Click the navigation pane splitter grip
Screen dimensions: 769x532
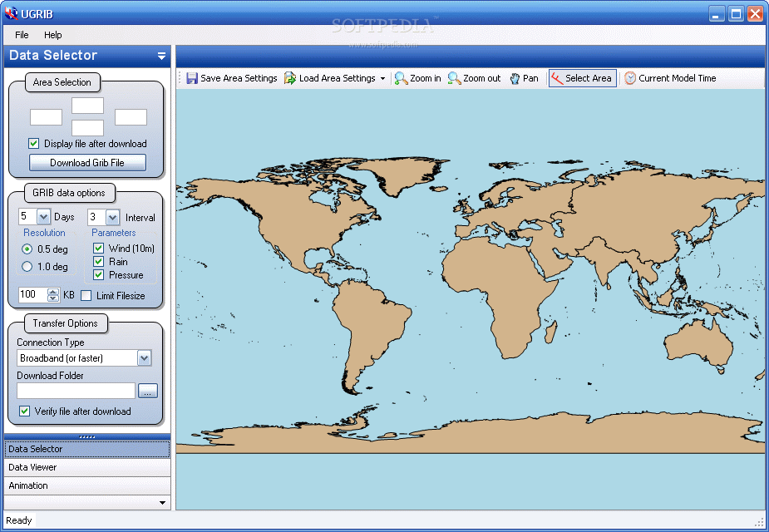coord(87,436)
